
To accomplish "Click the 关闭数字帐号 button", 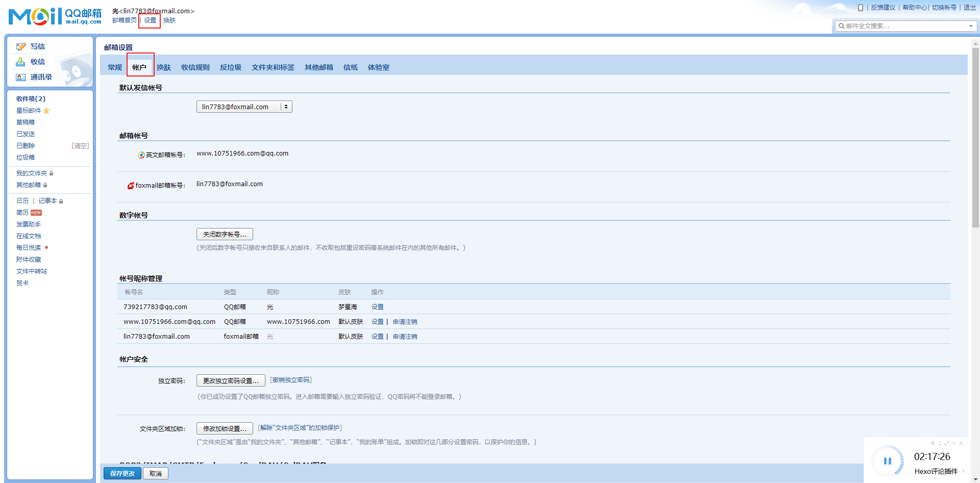I will point(225,234).
